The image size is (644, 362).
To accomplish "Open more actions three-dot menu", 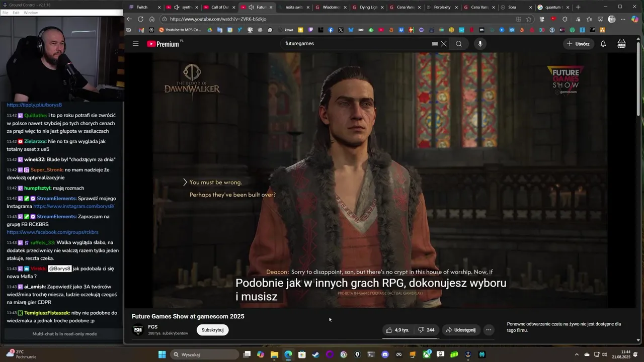I will click(x=489, y=330).
